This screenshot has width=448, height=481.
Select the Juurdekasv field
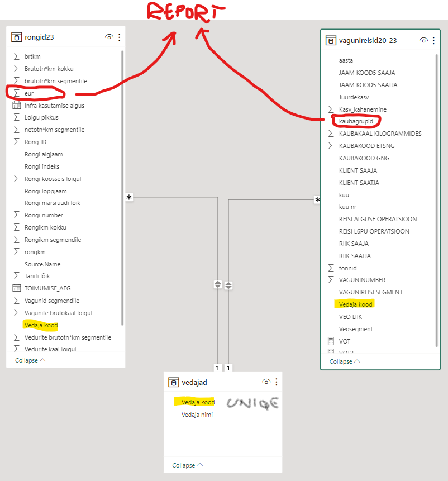(x=354, y=97)
